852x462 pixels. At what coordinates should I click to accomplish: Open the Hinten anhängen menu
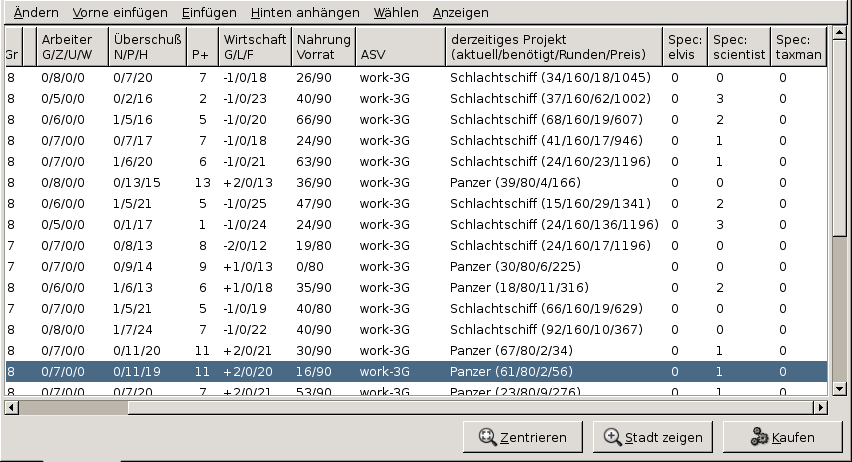click(x=305, y=13)
